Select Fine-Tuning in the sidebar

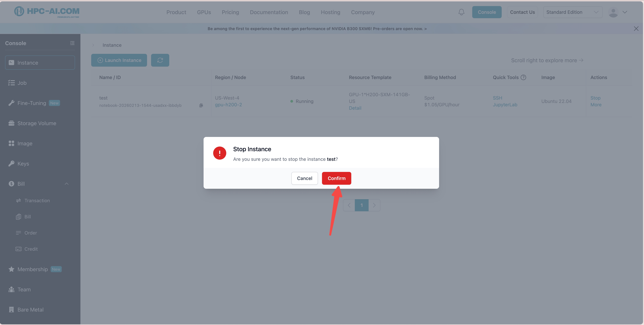tap(32, 103)
